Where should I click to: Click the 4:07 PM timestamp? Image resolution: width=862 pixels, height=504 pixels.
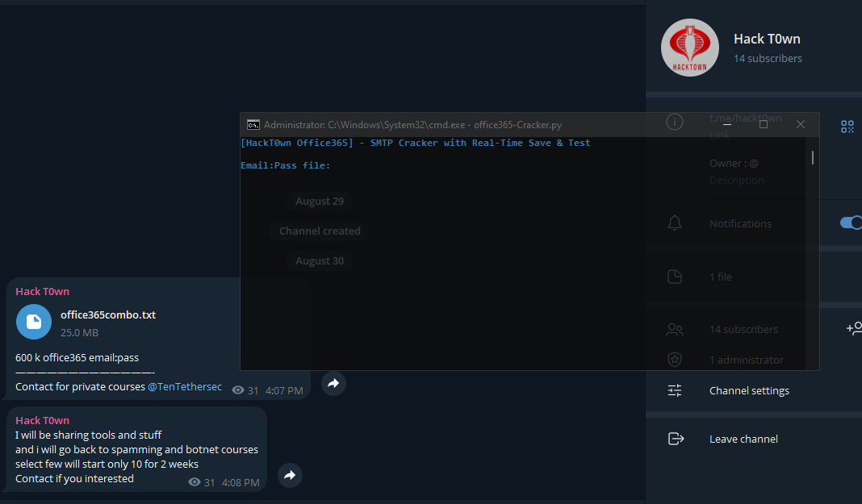point(284,391)
